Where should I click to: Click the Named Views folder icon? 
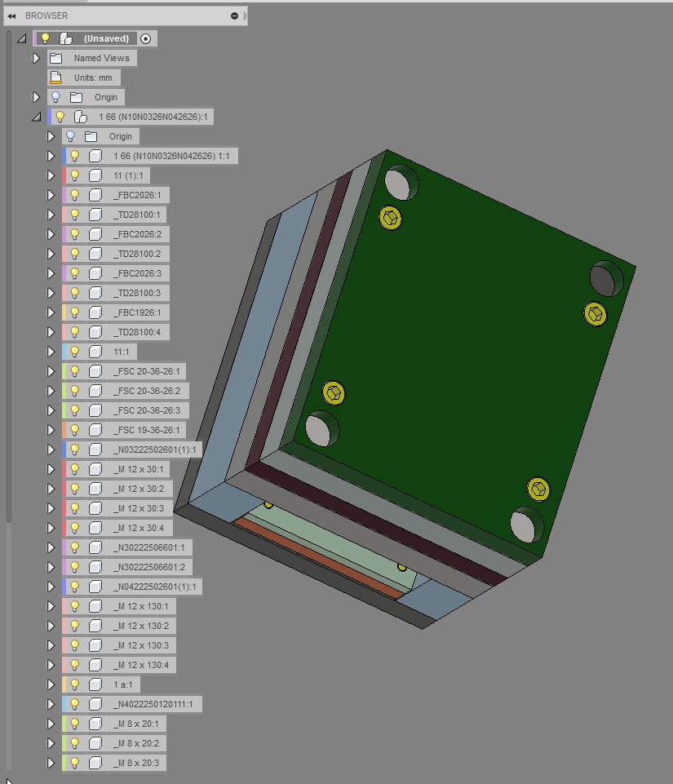[56, 59]
